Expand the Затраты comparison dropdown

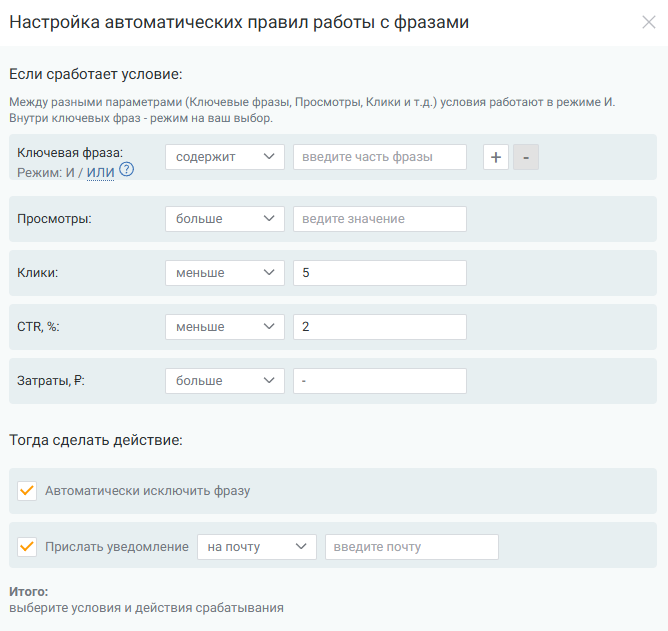[x=225, y=381]
